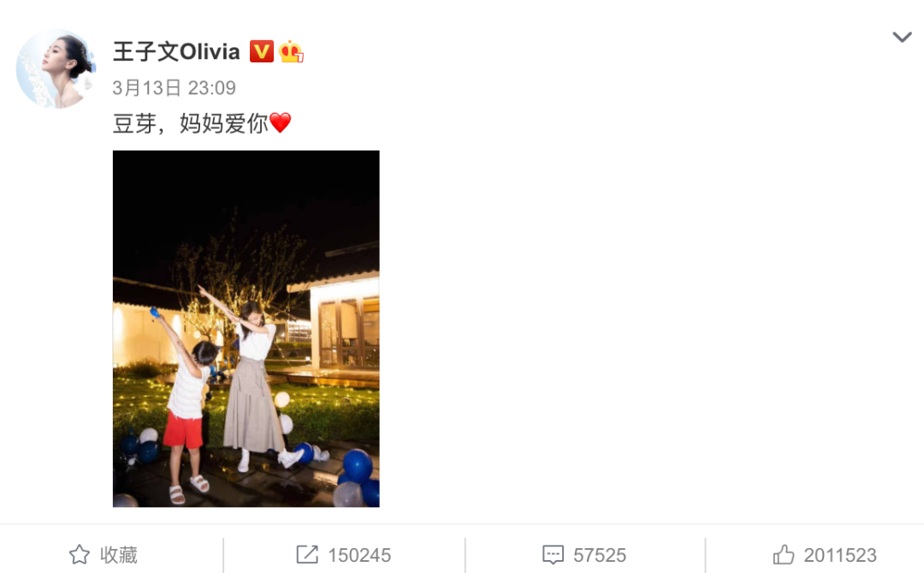The image size is (924, 573).
Task: Click the red heart emoji in post
Action: pyautogui.click(x=281, y=123)
